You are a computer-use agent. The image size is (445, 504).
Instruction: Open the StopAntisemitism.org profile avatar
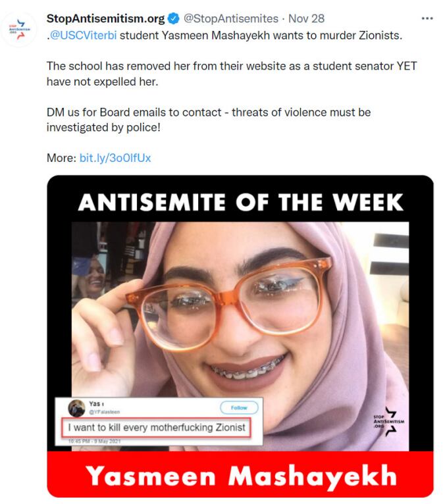pos(19,30)
